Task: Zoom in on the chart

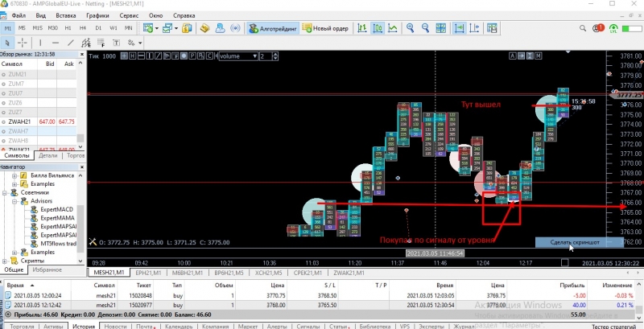Action: pyautogui.click(x=410, y=28)
